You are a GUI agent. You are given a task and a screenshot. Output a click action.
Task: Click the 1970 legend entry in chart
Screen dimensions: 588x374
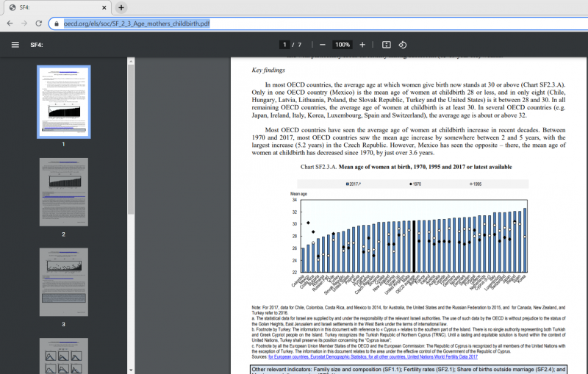pyautogui.click(x=415, y=184)
